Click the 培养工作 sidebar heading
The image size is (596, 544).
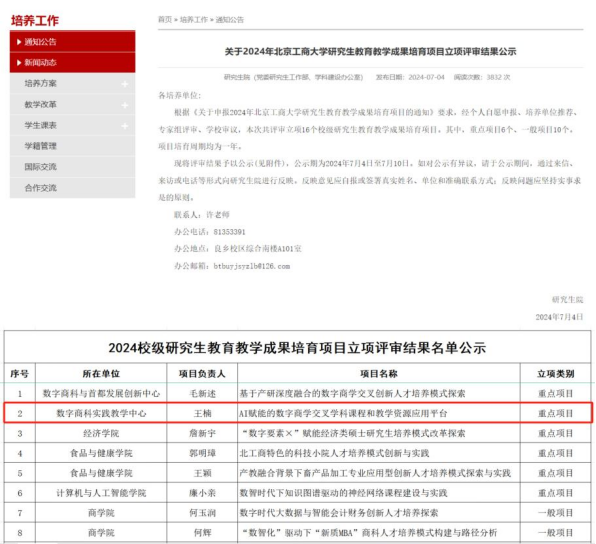[35, 21]
